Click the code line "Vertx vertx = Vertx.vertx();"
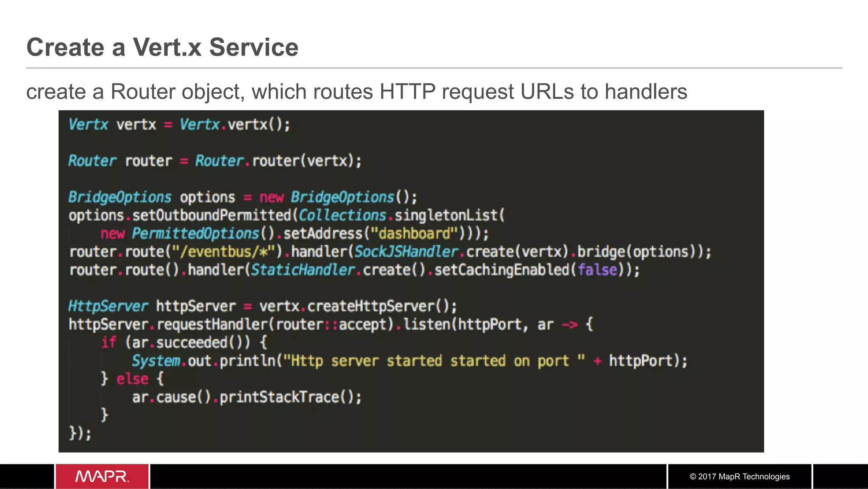This screenshot has height=489, width=868. click(x=179, y=125)
